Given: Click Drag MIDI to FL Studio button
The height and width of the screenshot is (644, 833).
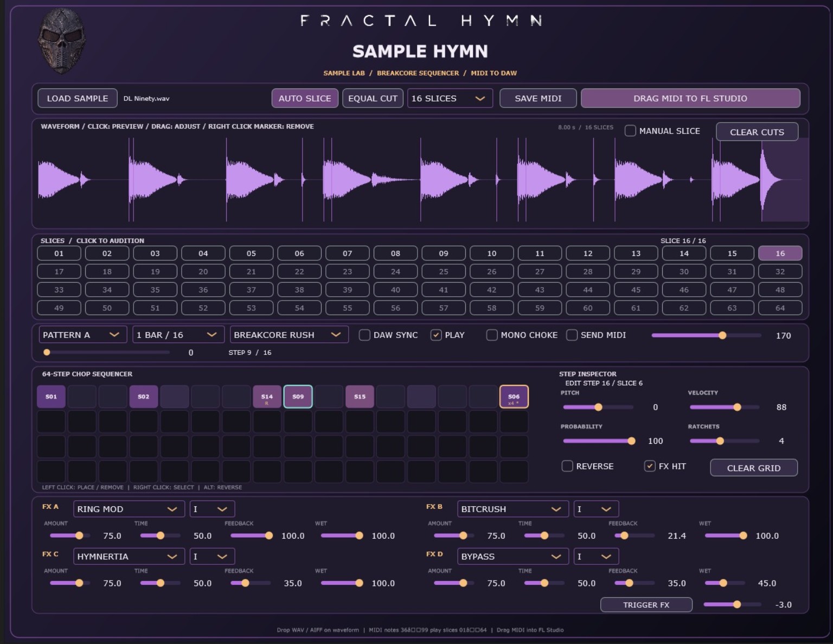Looking at the screenshot, I should [x=690, y=98].
